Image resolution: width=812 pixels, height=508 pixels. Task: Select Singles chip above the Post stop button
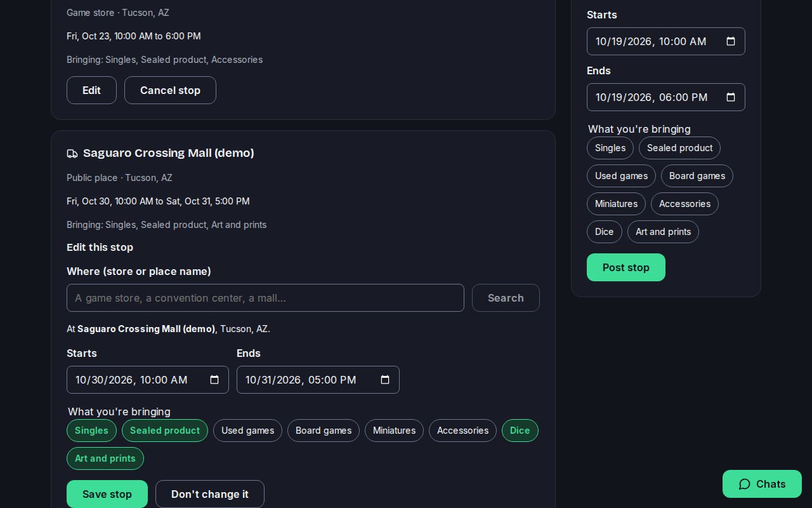coord(610,148)
